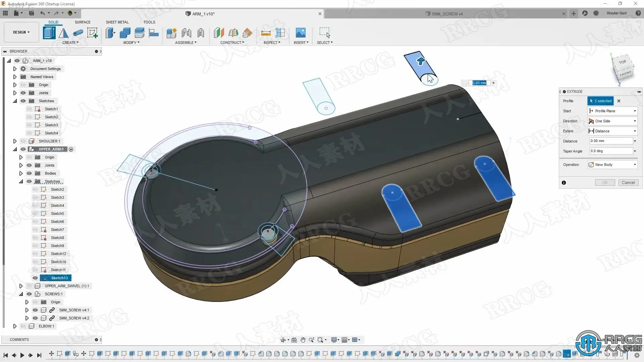Hide the UPPER_ARM:1 component
The height and width of the screenshot is (362, 644).
[23, 149]
